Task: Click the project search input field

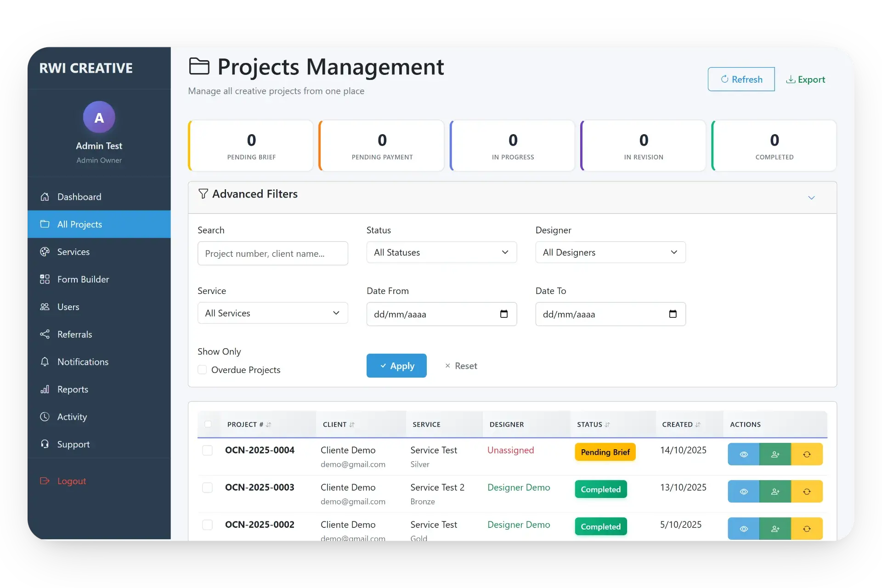Action: point(272,254)
